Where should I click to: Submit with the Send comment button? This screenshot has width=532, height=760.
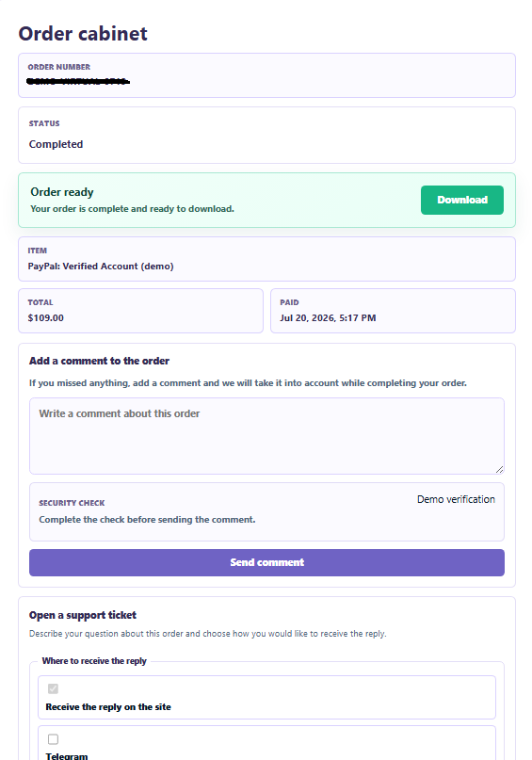266,562
